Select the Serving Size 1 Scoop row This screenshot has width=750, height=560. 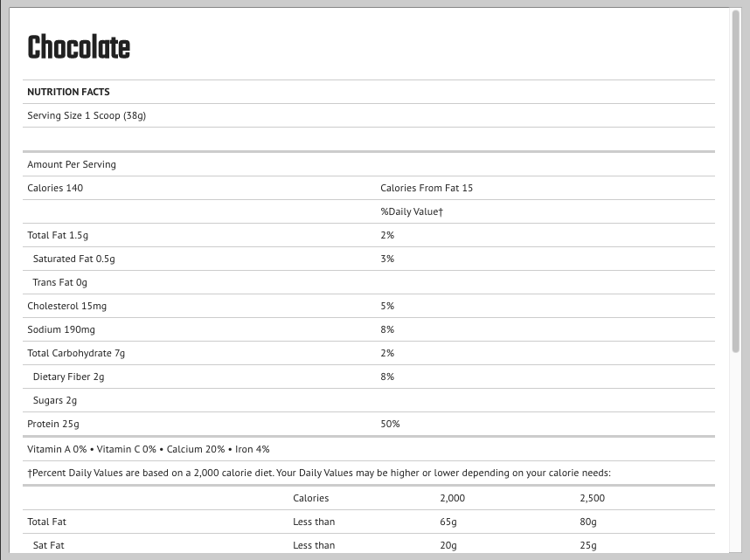[87, 115]
